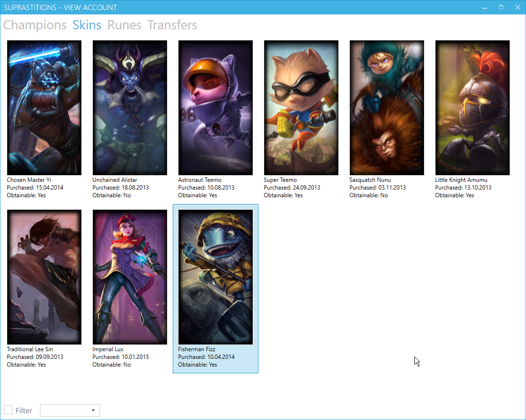The width and height of the screenshot is (526, 420).
Task: Click 'Purchased: 18.08.2013' text
Action: click(x=120, y=188)
